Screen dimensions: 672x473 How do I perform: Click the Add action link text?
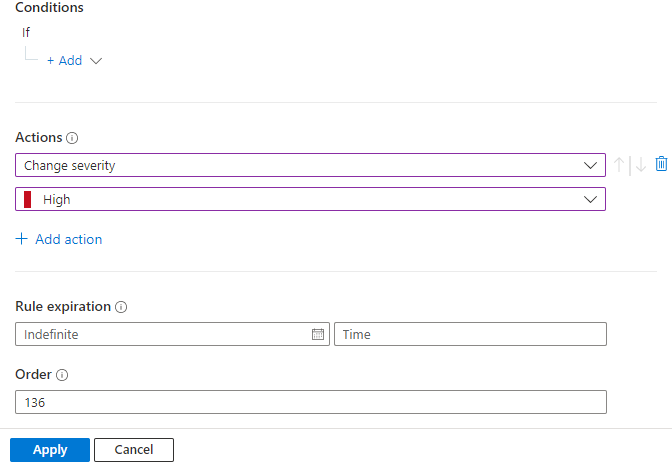point(68,239)
